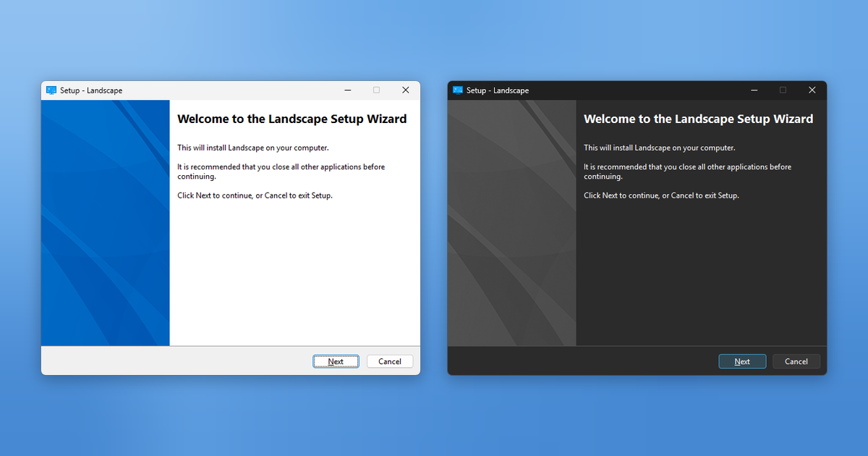Click Next in the light Setup window

(336, 361)
